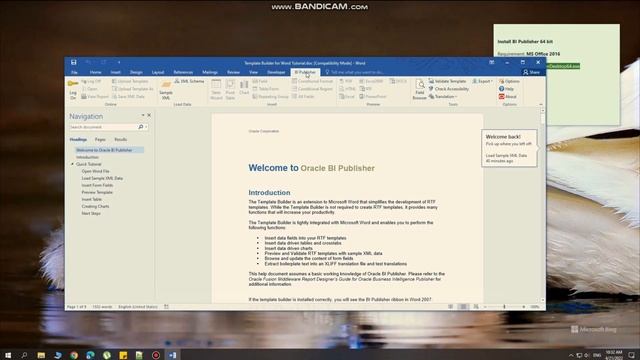The image size is (640, 360).
Task: Show Results in Navigation pane
Action: pyautogui.click(x=120, y=140)
